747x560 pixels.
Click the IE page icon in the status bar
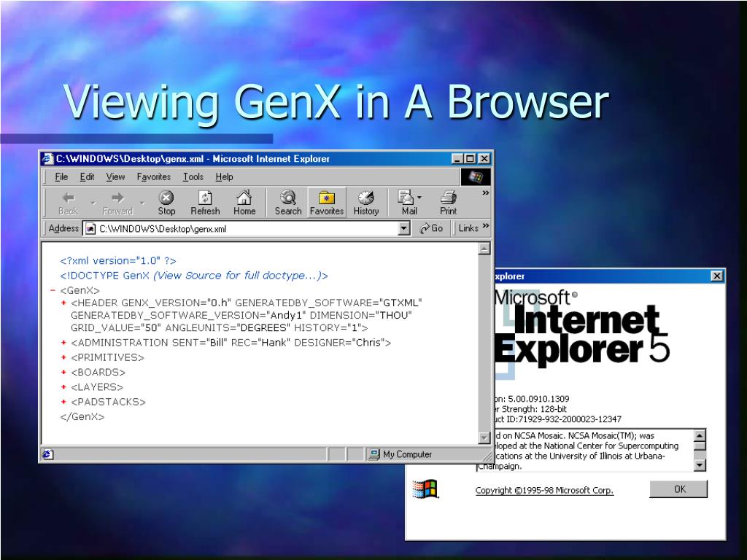pyautogui.click(x=47, y=454)
